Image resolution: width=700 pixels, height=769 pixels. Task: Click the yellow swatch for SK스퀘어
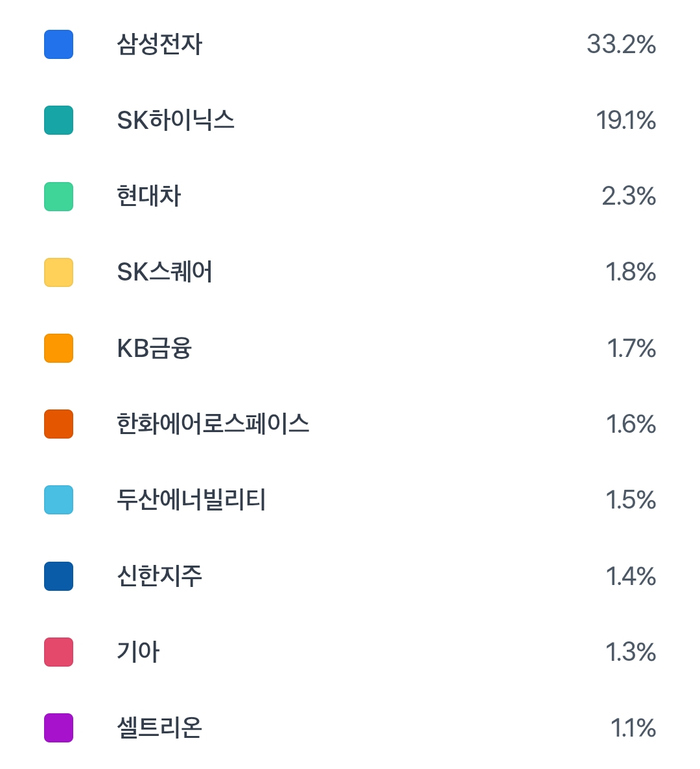58,272
